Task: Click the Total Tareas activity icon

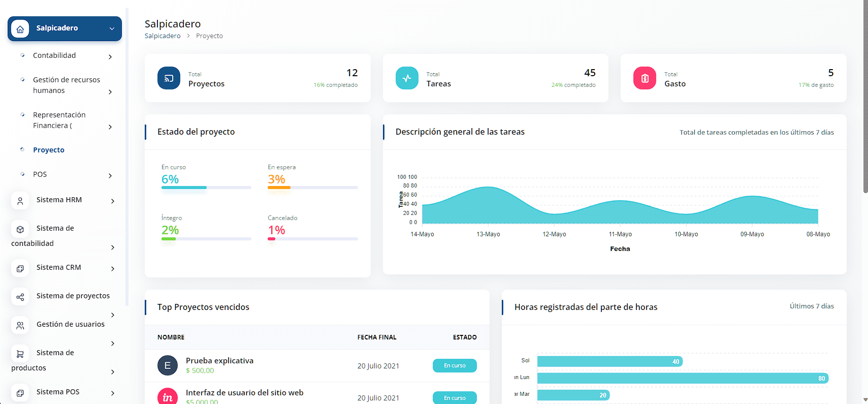Action: pyautogui.click(x=407, y=78)
